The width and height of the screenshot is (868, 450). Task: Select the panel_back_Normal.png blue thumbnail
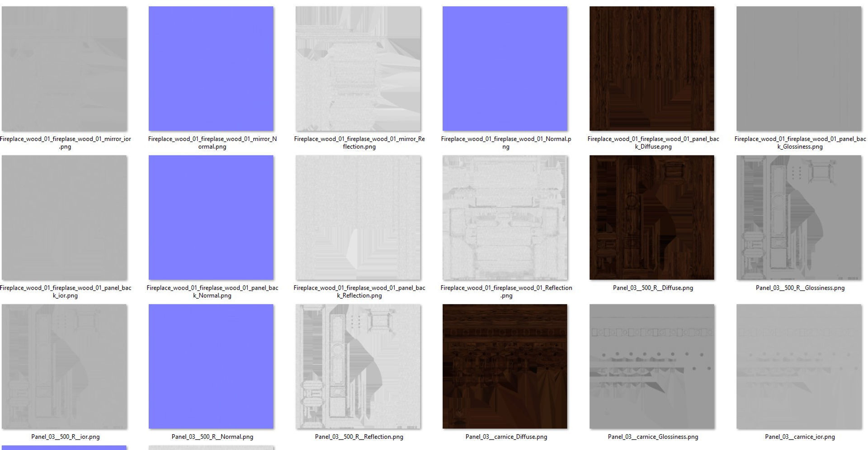click(x=211, y=218)
